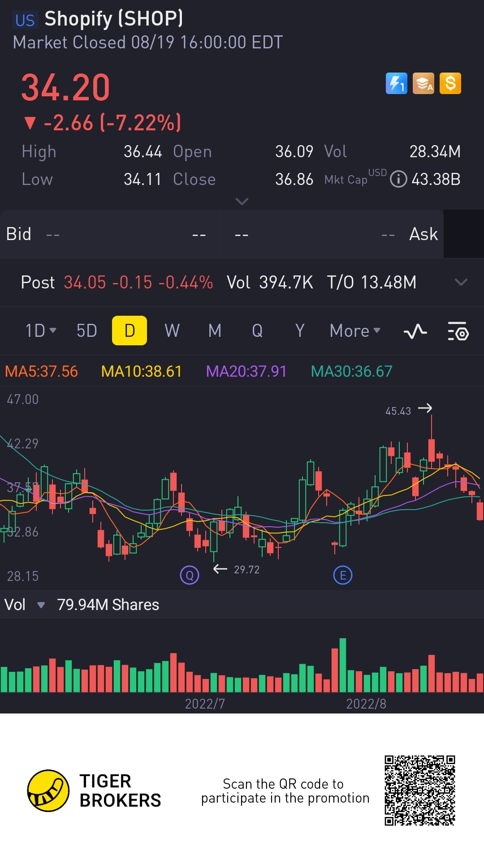484x868 pixels.
Task: Tap the High 36.44 value
Action: (143, 151)
